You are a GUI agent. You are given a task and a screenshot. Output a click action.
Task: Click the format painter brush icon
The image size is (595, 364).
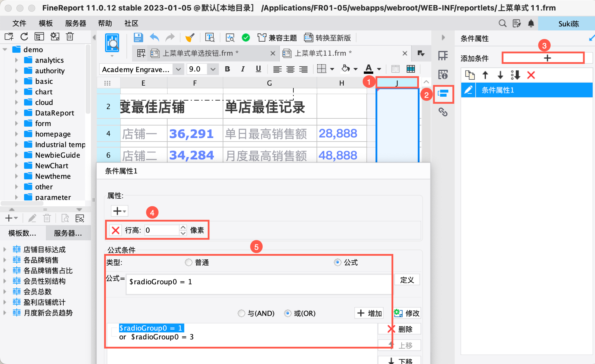190,38
